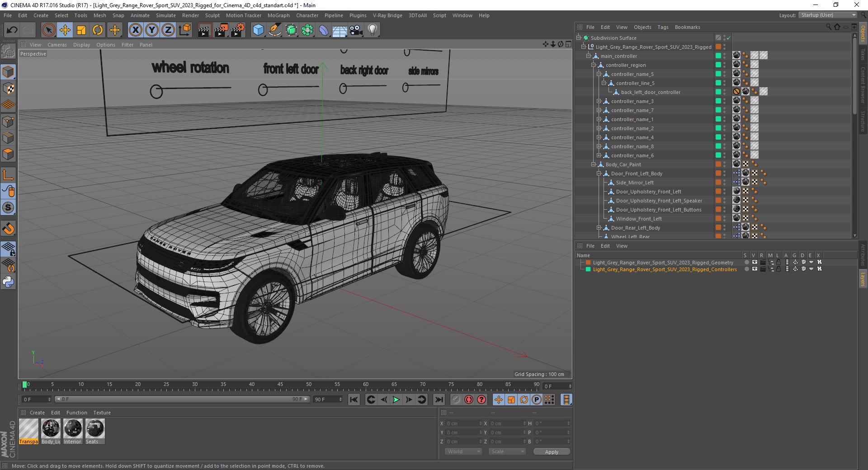Toggle visibility dots of back_left_door_controller
Viewport: 868px width, 470px height.
724,92
